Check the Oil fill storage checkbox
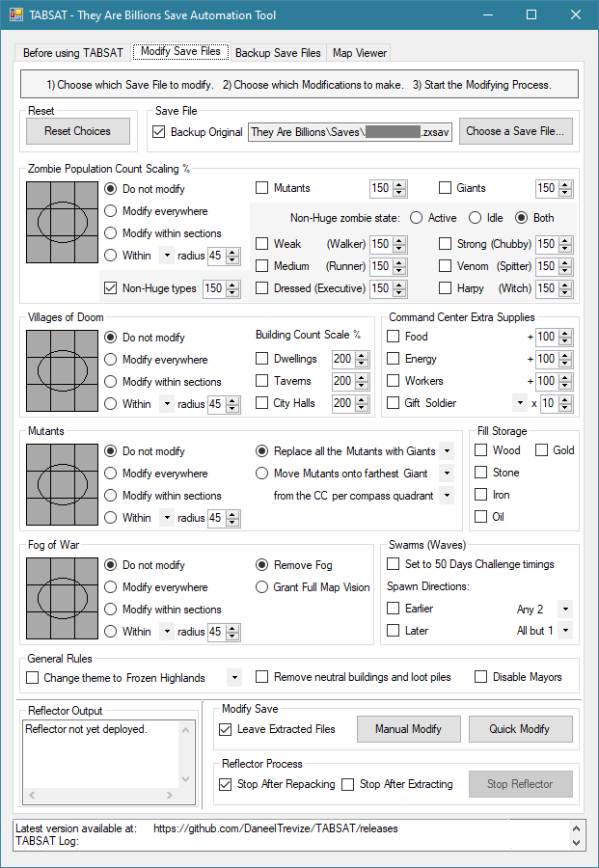 click(481, 517)
